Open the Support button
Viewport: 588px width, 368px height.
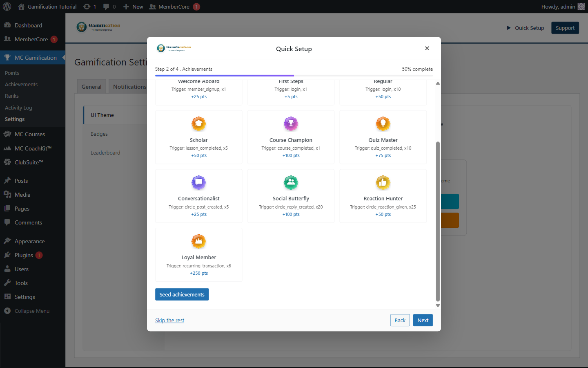pyautogui.click(x=565, y=28)
